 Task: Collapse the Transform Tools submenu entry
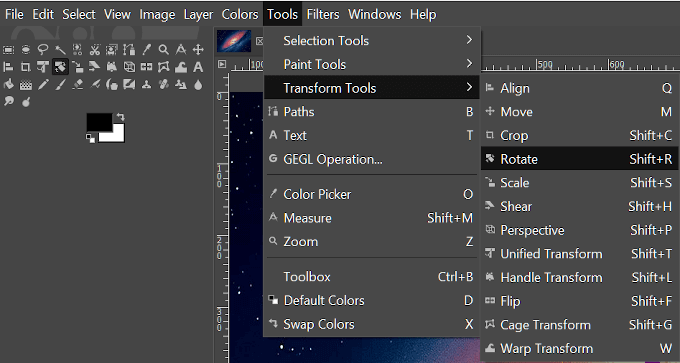point(372,88)
